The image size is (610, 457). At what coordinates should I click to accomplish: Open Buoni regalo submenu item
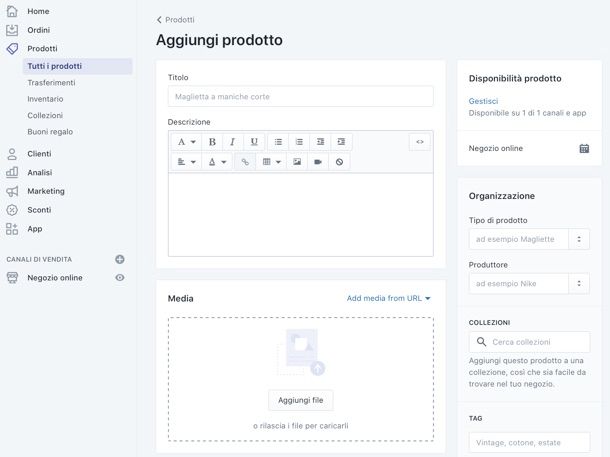point(50,132)
